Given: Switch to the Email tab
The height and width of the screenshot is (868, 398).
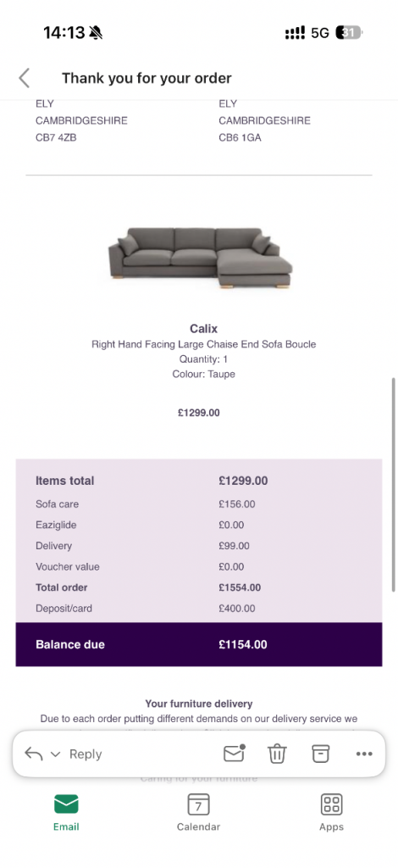Looking at the screenshot, I should click(x=66, y=812).
